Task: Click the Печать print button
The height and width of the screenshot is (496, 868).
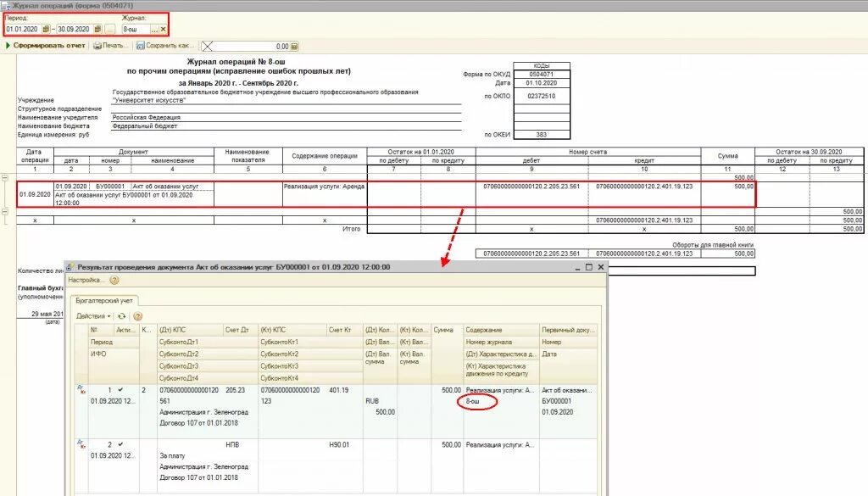Action: [109, 46]
